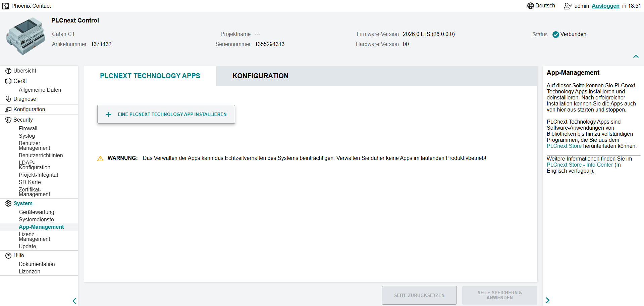Click the warning triangle icon
The width and height of the screenshot is (644, 306).
(x=100, y=158)
